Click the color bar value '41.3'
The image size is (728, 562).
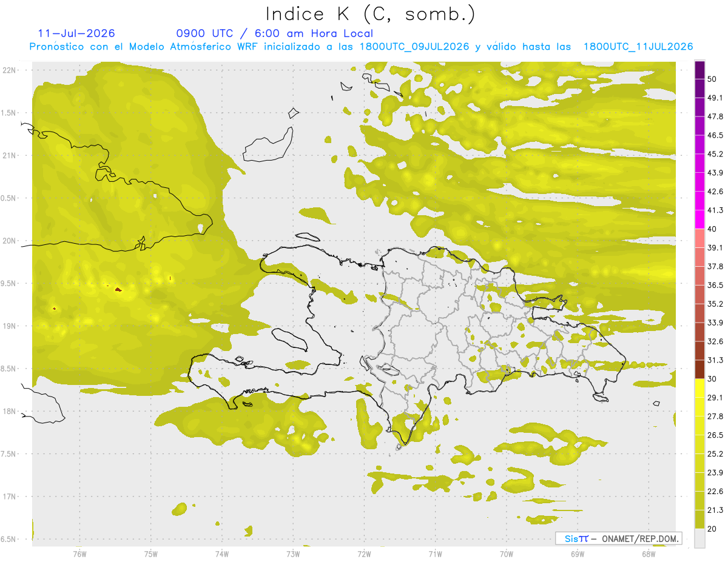(715, 210)
